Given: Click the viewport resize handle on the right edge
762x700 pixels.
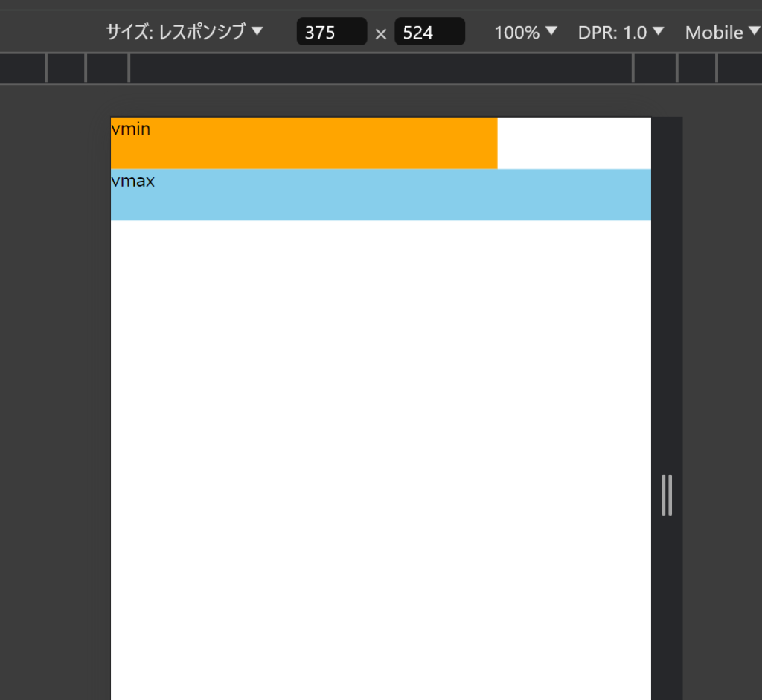Looking at the screenshot, I should tap(667, 495).
